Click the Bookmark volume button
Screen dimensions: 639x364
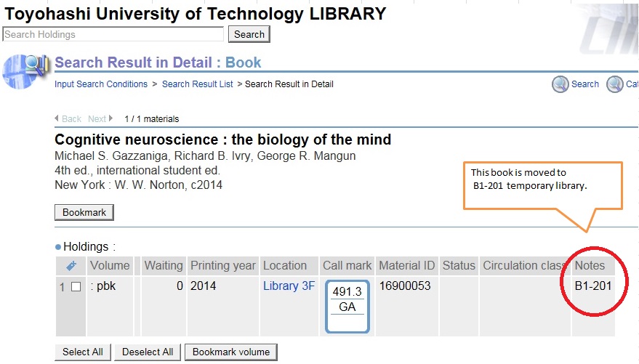(230, 352)
